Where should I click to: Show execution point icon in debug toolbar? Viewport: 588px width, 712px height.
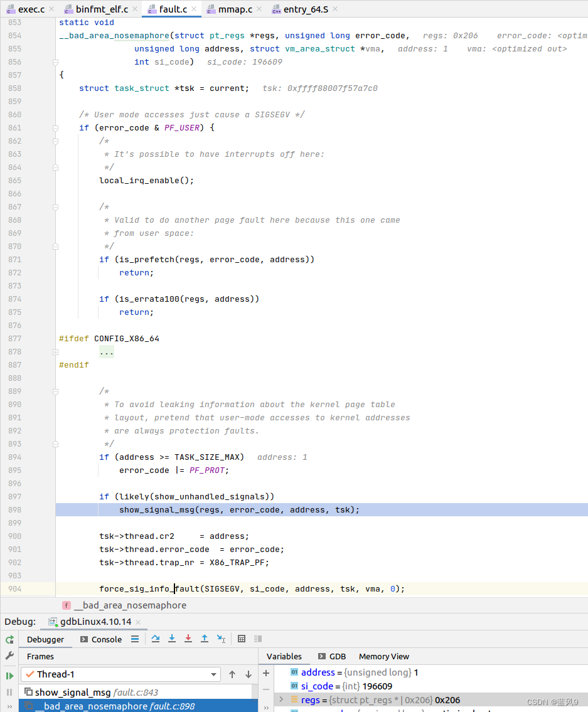(135, 639)
